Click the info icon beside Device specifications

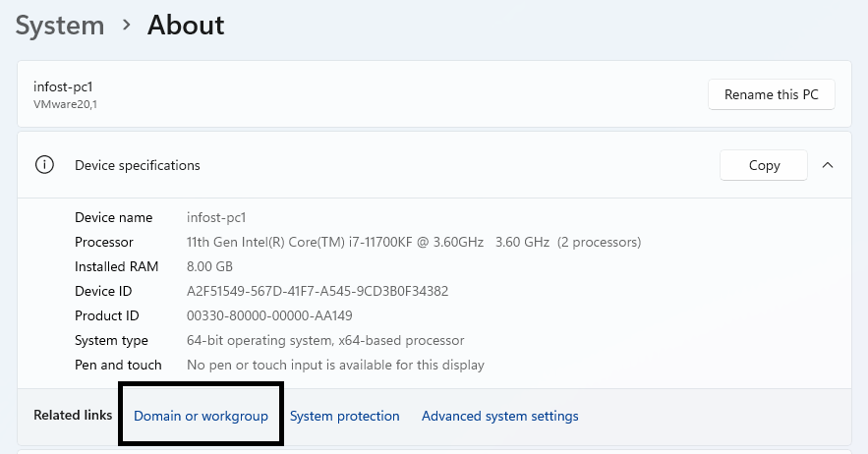(x=44, y=165)
